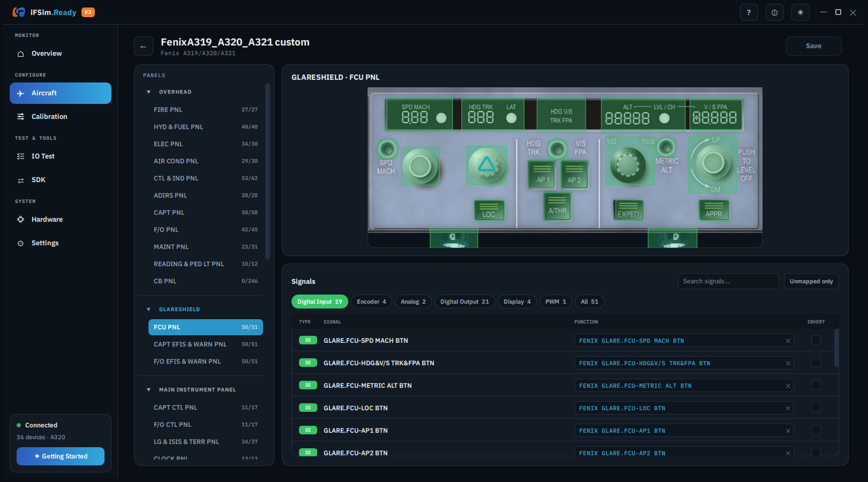The width and height of the screenshot is (868, 482).
Task: Click the Getting Started button
Action: 61,456
